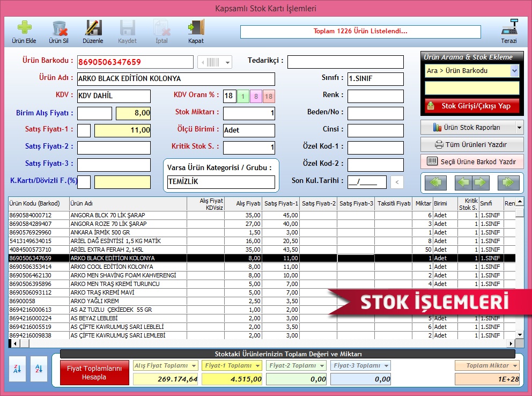The image size is (532, 396).
Task: Expand the Fiyat-2 Toplamı dropdown
Action: pos(322,366)
